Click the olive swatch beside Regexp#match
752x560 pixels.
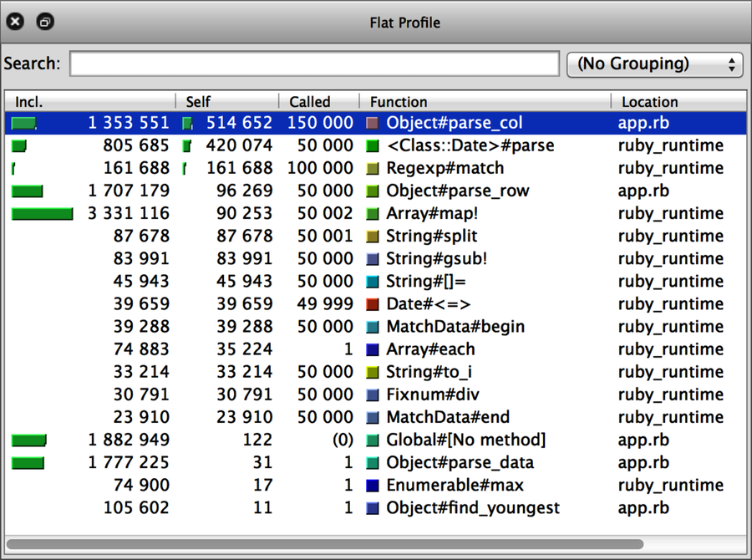[x=372, y=169]
